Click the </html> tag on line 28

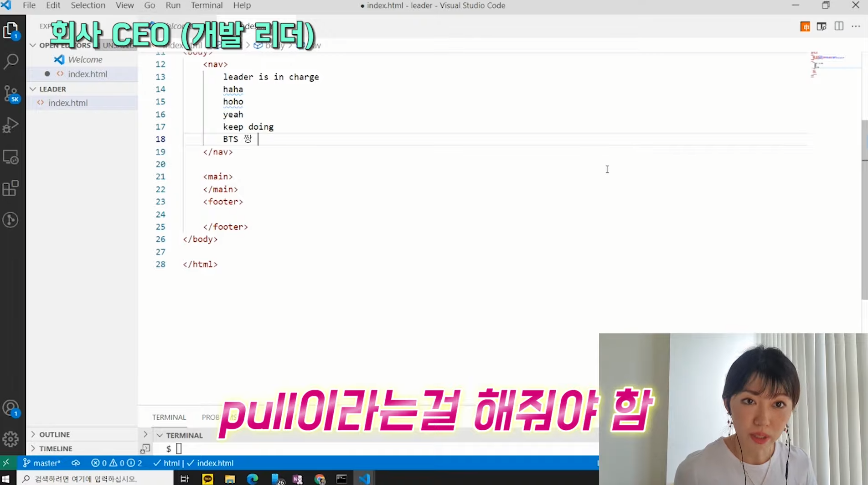pos(200,264)
